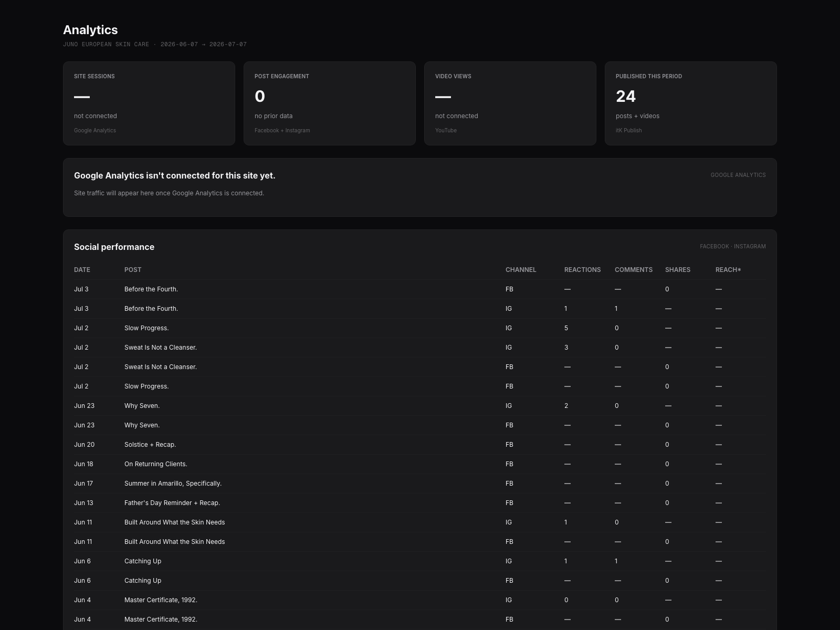840x630 pixels.
Task: Click the GOOGLE ANALYTICS tag on the banner
Action: 738,175
